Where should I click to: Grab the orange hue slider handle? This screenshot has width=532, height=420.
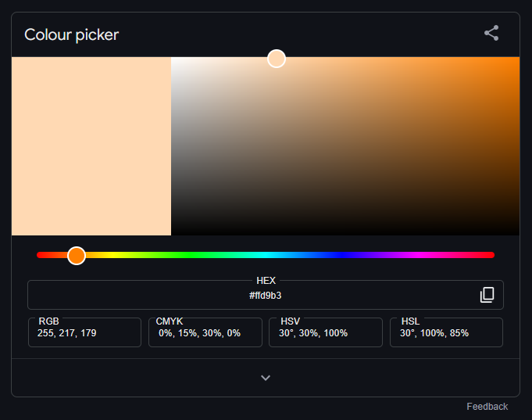pyautogui.click(x=77, y=256)
